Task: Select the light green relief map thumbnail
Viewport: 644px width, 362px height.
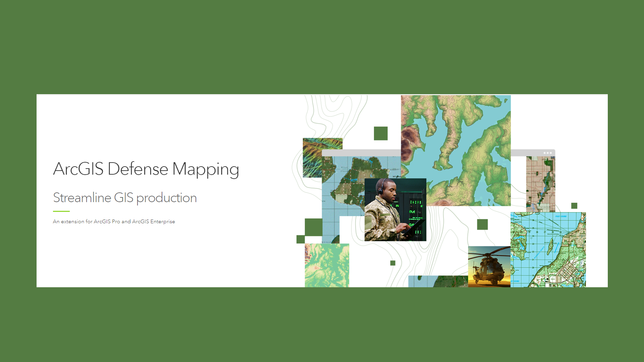Action: [x=327, y=265]
